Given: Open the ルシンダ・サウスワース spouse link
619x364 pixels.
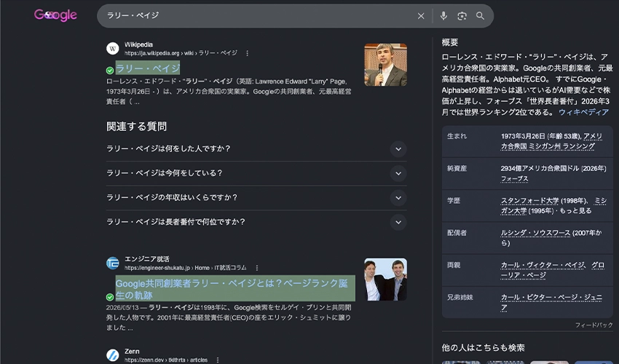Looking at the screenshot, I should (x=535, y=233).
